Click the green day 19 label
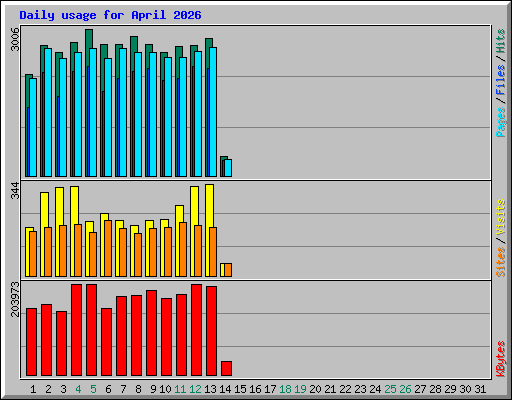512x400 pixels. [300, 389]
